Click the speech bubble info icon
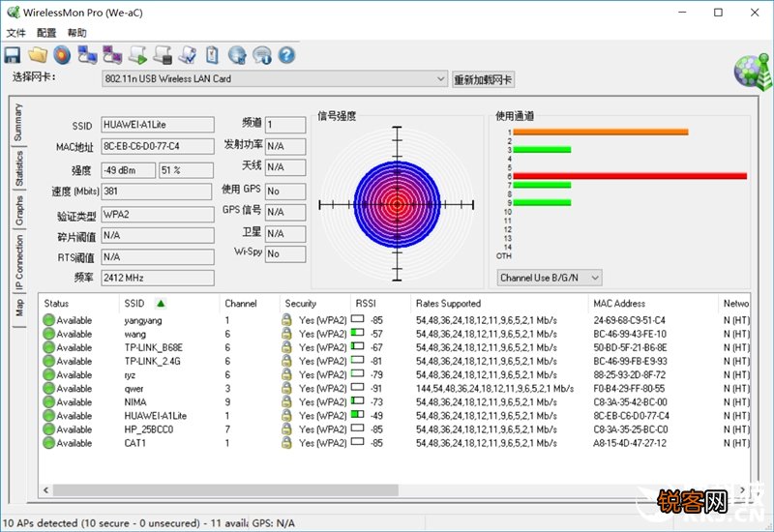Screen dimensions: 774x532 point(262,55)
